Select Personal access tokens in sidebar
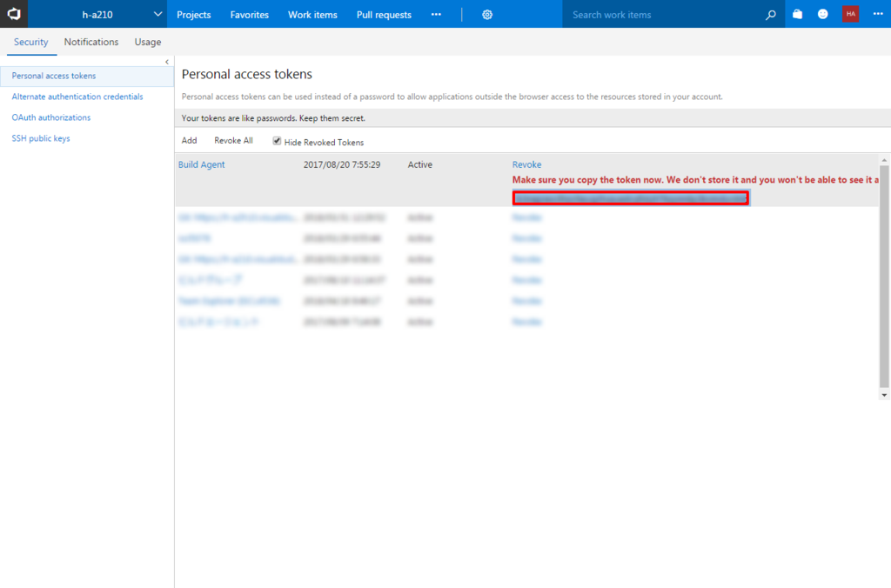 pos(87,77)
